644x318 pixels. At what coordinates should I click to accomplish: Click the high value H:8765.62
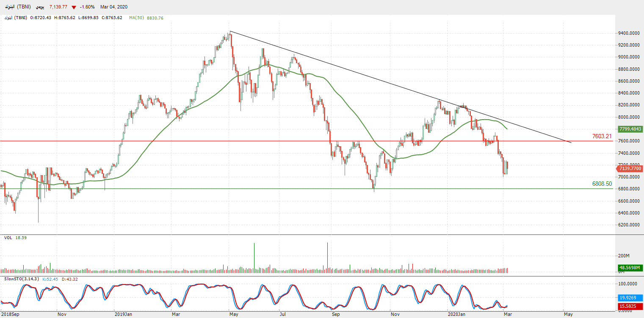(x=65, y=18)
